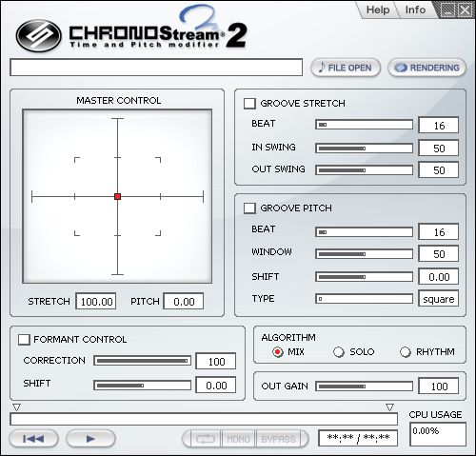Image resolution: width=476 pixels, height=456 pixels.
Task: Click the IN SWING value box
Action: pos(439,148)
